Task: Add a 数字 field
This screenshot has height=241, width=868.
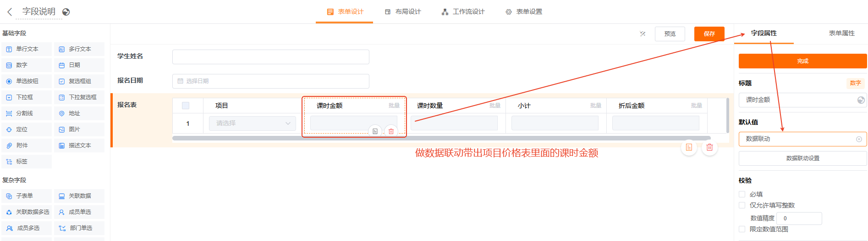Action: [27, 65]
